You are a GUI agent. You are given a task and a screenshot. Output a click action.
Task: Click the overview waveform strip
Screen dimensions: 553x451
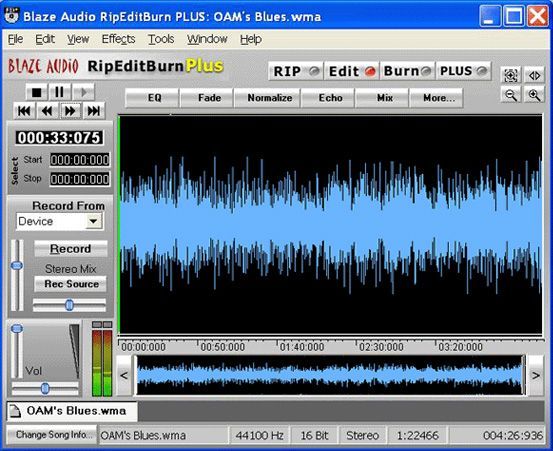(329, 375)
